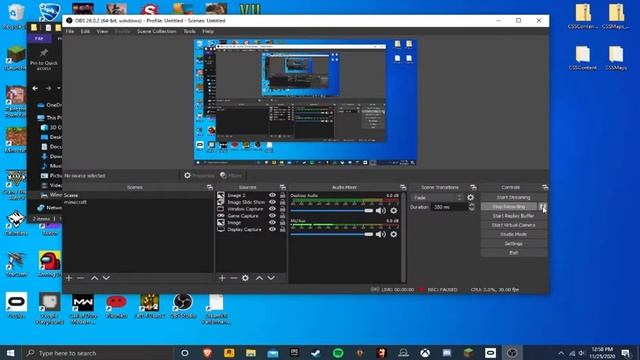Move source down in the Sources list
Image resolution: width=640 pixels, height=360 pixels.
(x=271, y=278)
